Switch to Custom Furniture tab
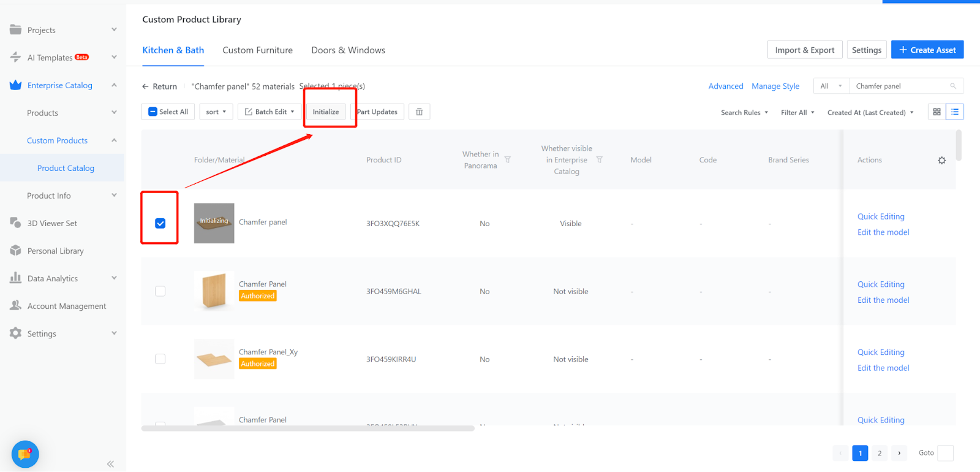The image size is (980, 472). click(257, 50)
